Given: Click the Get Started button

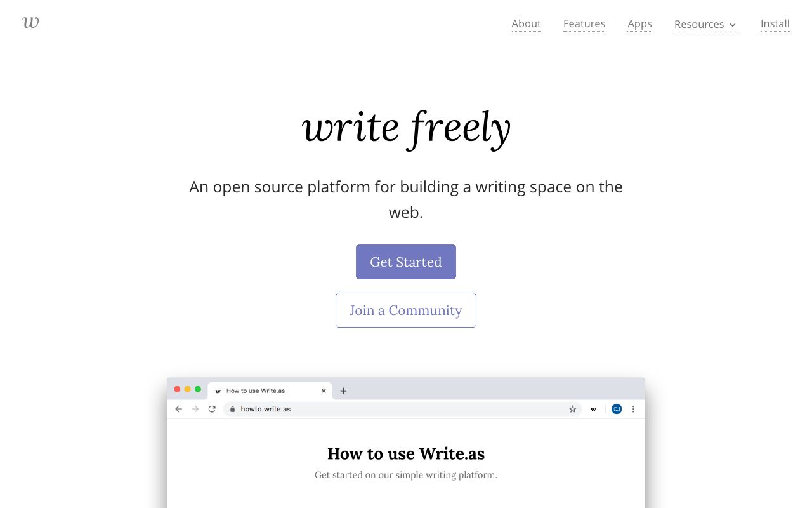Looking at the screenshot, I should pos(406,262).
